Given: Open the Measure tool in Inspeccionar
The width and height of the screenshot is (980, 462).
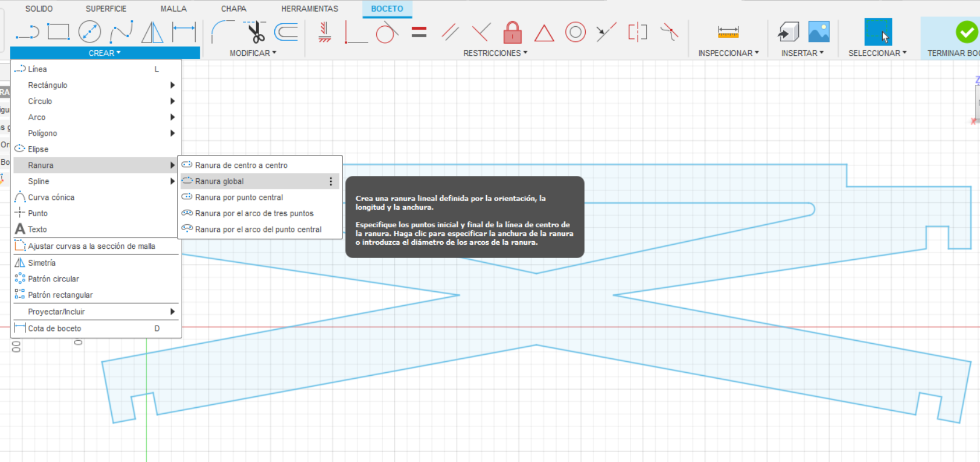Looking at the screenshot, I should pos(728,32).
